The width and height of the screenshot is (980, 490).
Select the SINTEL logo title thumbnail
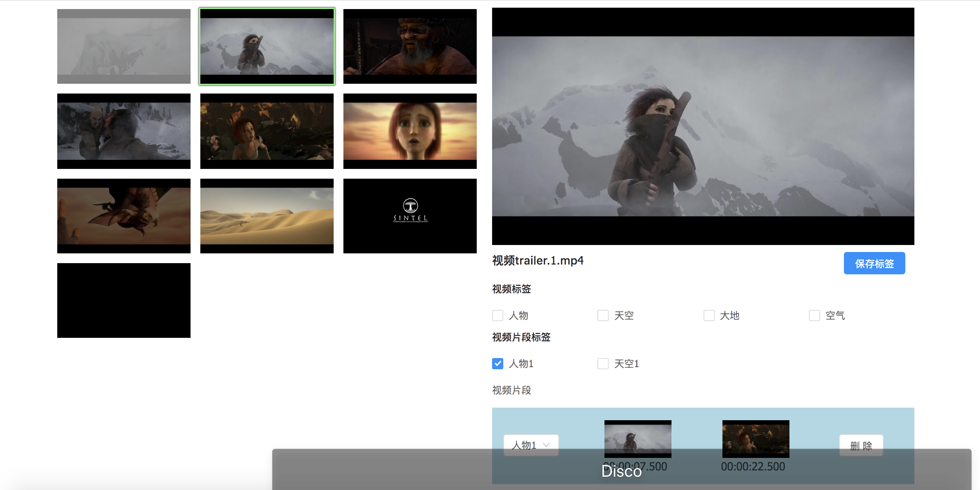[x=410, y=216]
